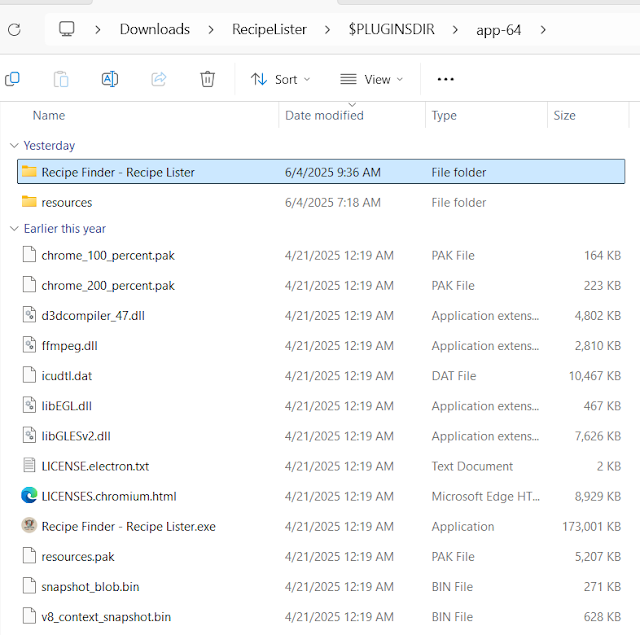Click the 8,929 KB size value
Screen dimensions: 640x635
[598, 497]
